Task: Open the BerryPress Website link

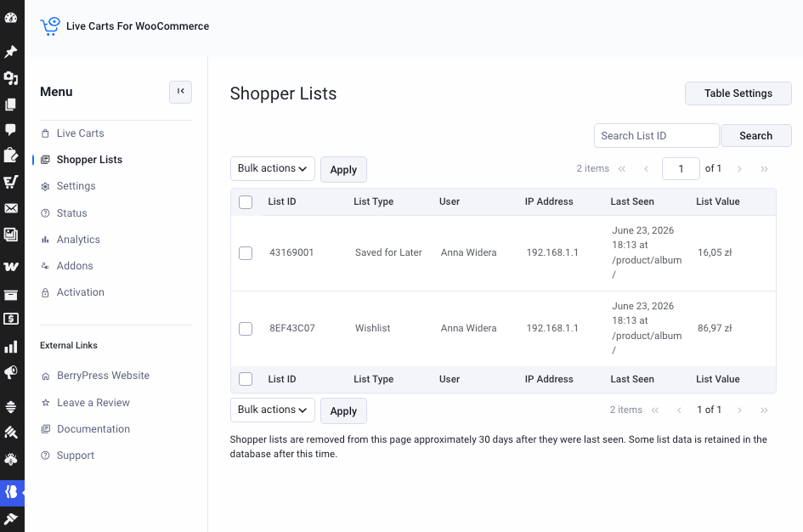Action: (x=104, y=376)
